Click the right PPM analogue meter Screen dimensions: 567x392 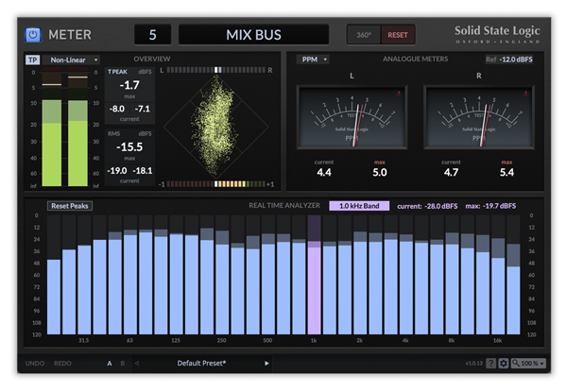tap(479, 117)
